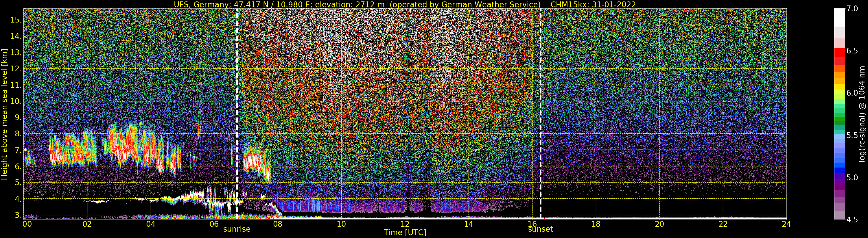Image resolution: width=868 pixels, height=238 pixels.
Task: Click the 5.0 colorbar value
Action: [x=852, y=177]
